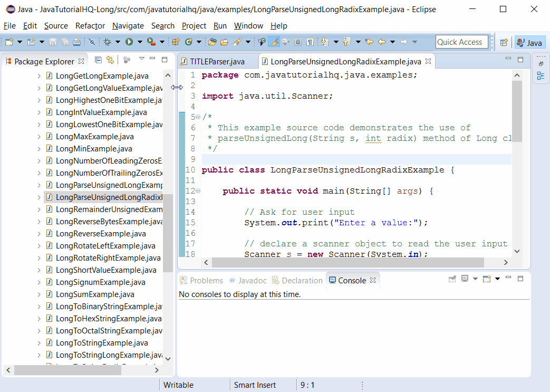Click the Save icon in toolbar
This screenshot has height=392, width=550.
pyautogui.click(x=53, y=42)
